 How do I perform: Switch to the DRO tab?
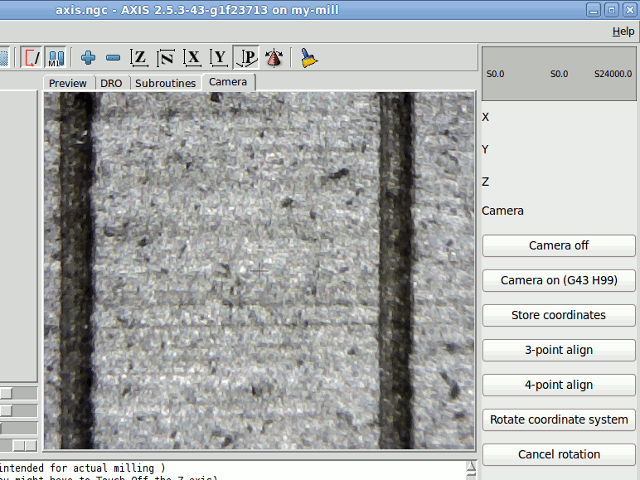click(111, 83)
